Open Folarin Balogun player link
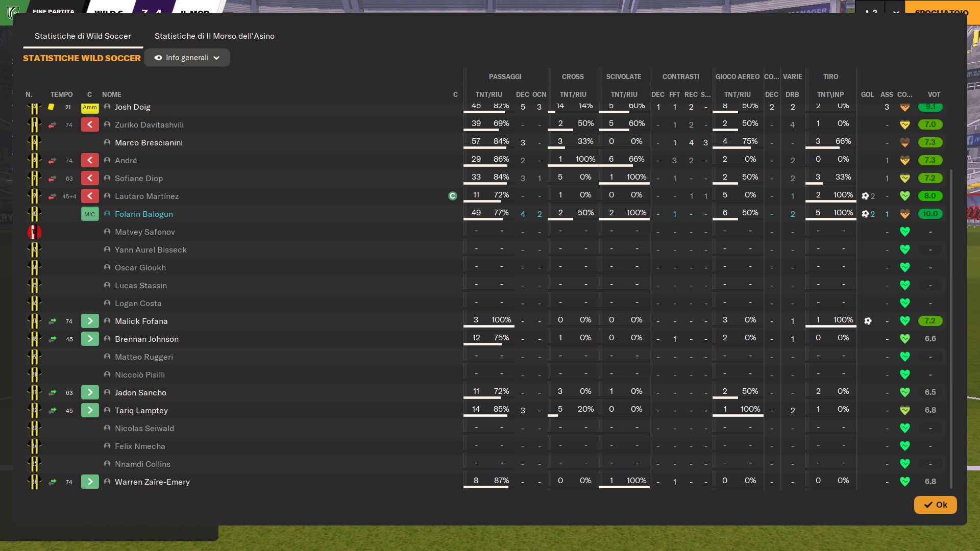Screen dimensions: 980x551 [x=143, y=214]
